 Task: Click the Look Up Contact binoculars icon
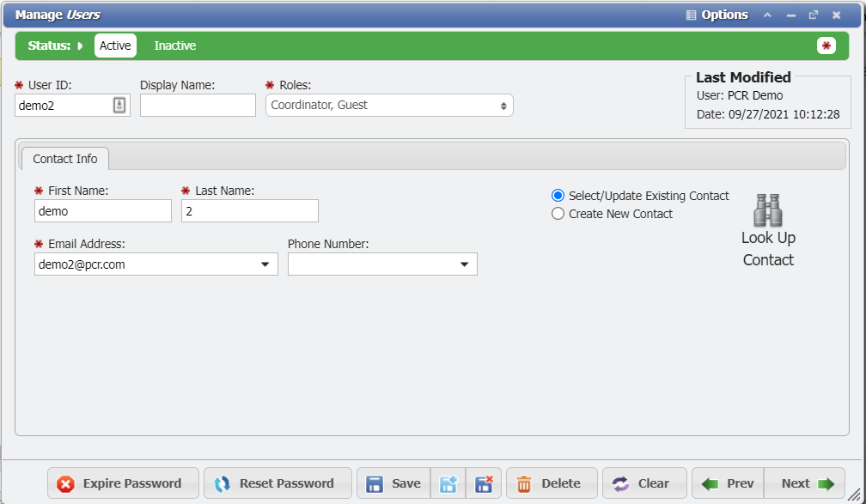[767, 210]
